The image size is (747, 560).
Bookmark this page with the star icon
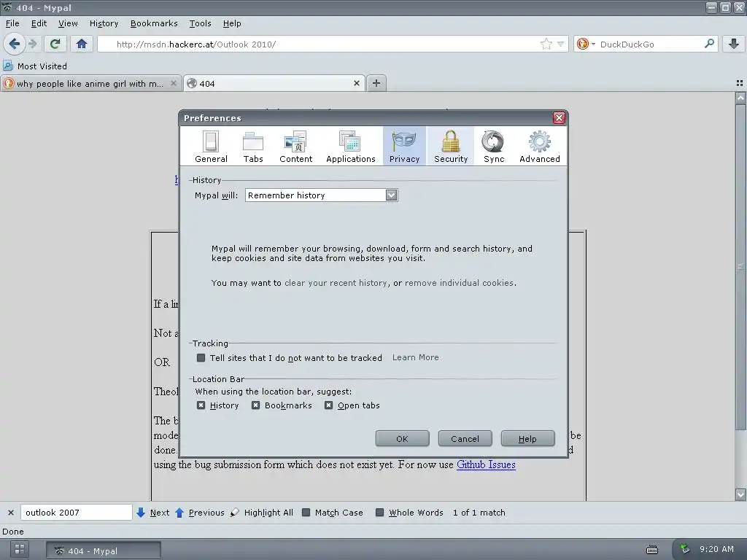[546, 44]
